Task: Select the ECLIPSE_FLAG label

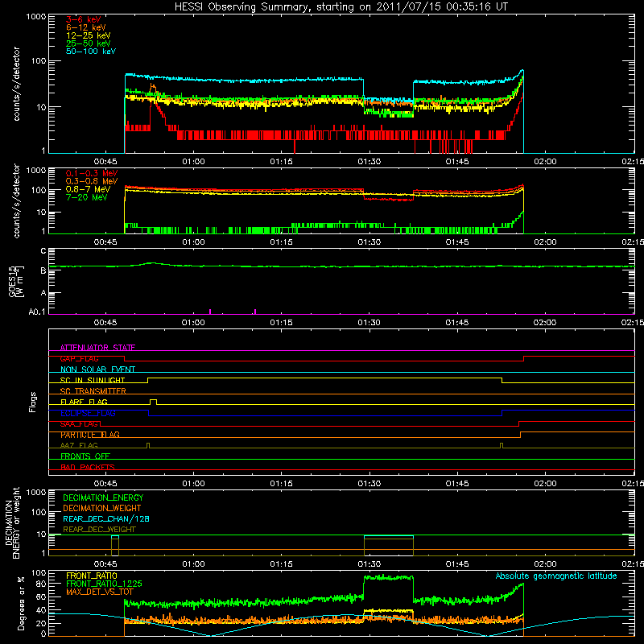Action: 88,413
